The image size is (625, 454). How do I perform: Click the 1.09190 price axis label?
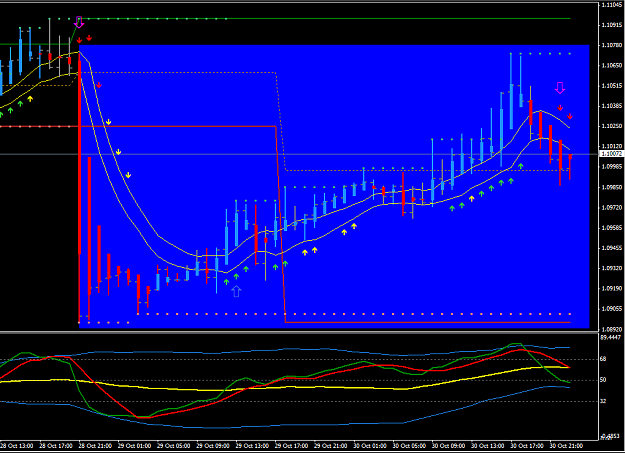(x=612, y=289)
